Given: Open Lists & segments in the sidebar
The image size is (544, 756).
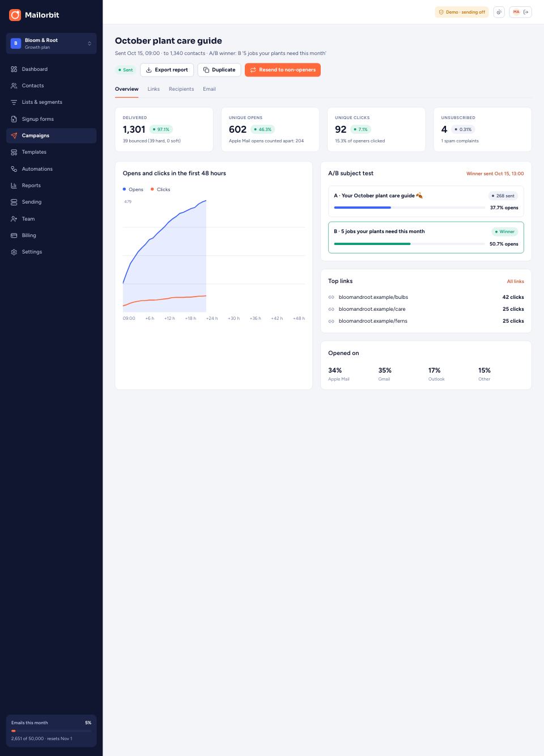Looking at the screenshot, I should (51, 102).
